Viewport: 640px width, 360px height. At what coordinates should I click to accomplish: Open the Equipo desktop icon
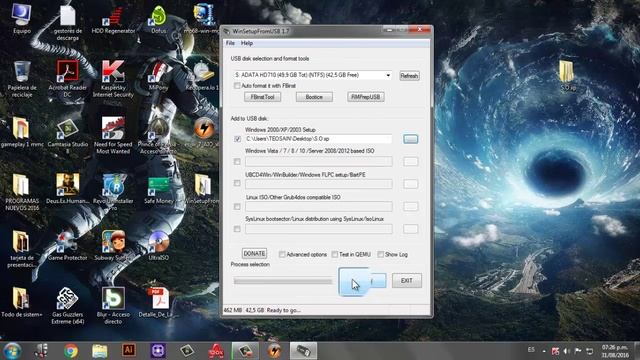(21, 18)
